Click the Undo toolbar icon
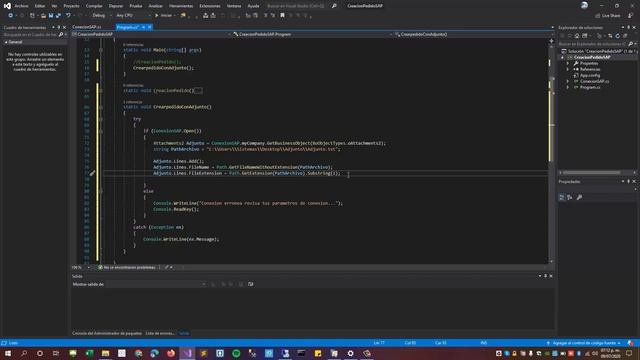The height and width of the screenshot is (360, 640). (x=68, y=16)
